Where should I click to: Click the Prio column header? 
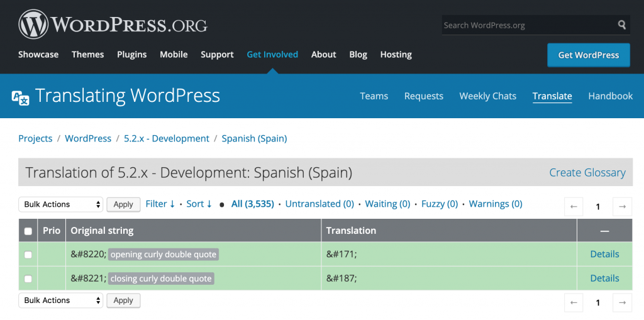pyautogui.click(x=52, y=231)
